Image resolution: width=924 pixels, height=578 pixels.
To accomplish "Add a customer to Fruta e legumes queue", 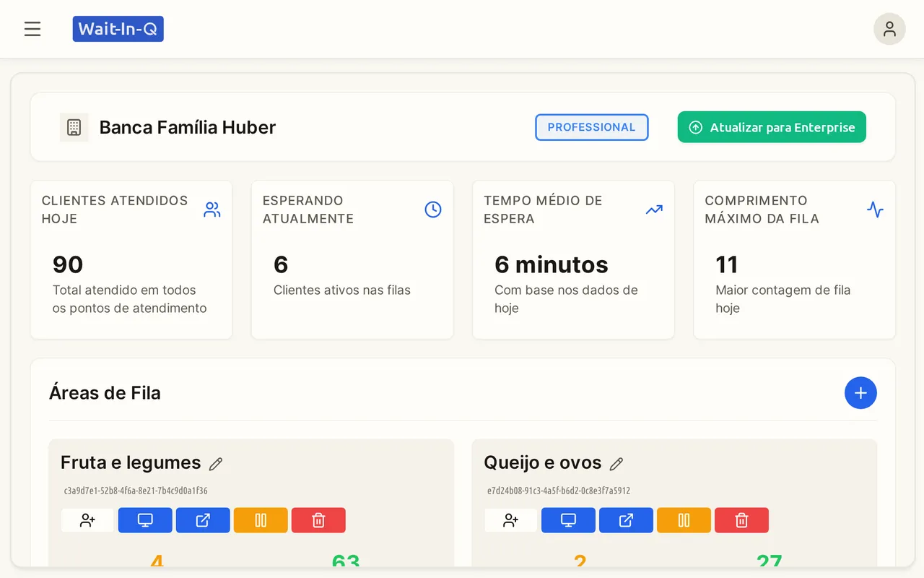I will 88,520.
